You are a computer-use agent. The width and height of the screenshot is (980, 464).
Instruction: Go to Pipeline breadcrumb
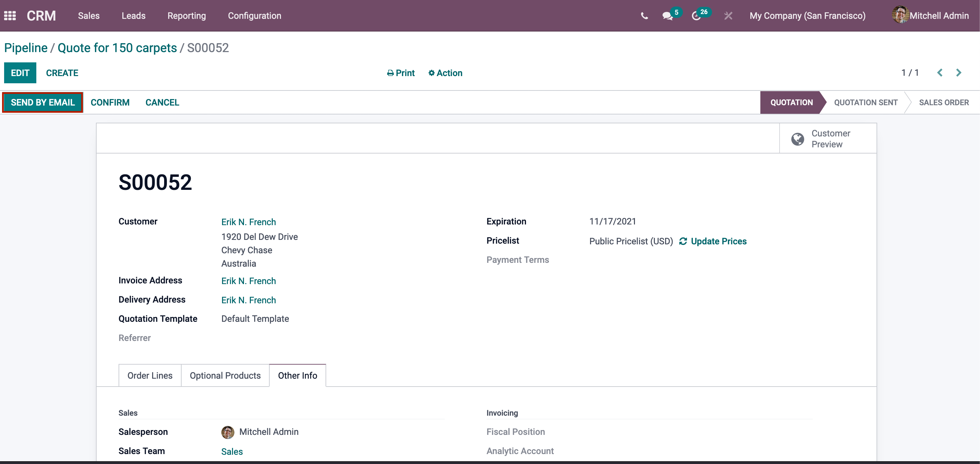[x=26, y=48]
